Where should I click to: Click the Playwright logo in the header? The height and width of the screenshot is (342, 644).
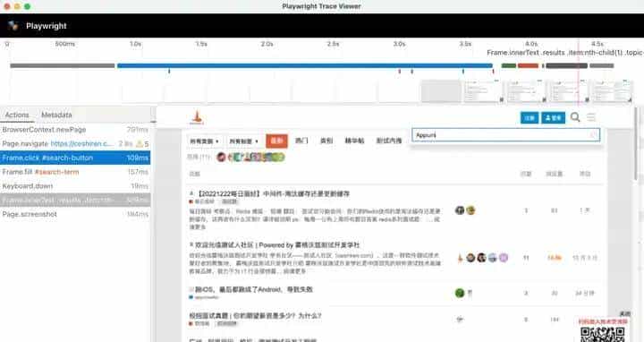coord(13,25)
